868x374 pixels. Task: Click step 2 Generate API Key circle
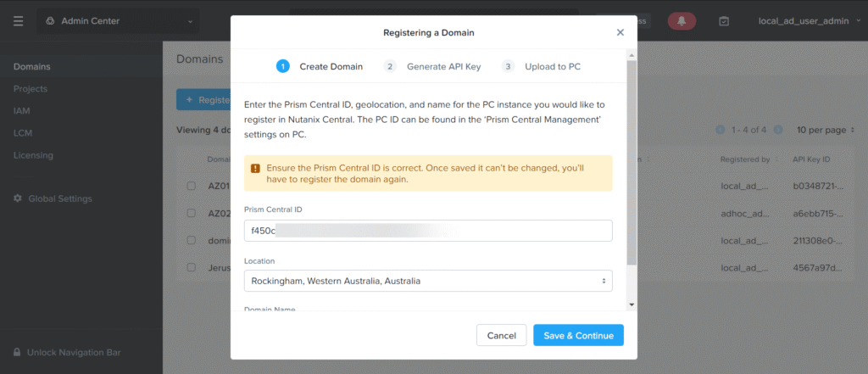pos(390,66)
